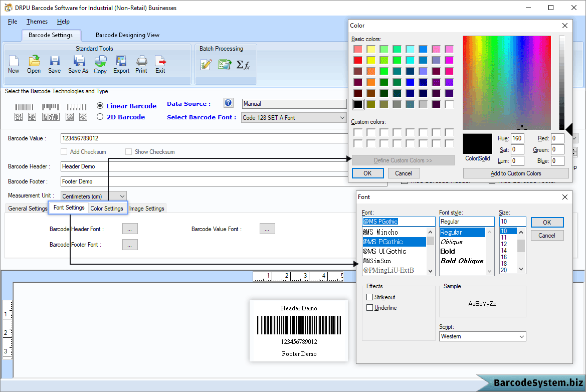586x392 pixels.
Task: Open the General Settings tab
Action: click(x=28, y=209)
